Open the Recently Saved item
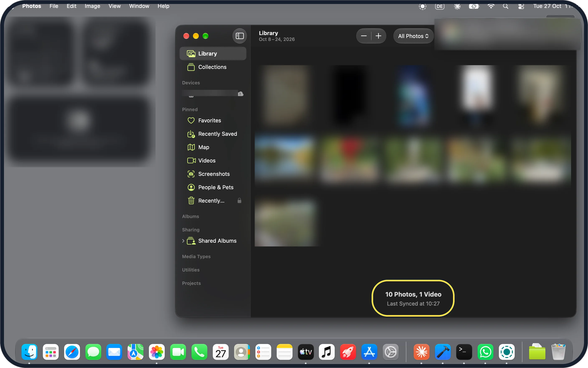Screen dimensions: 588x368 click(x=213, y=134)
